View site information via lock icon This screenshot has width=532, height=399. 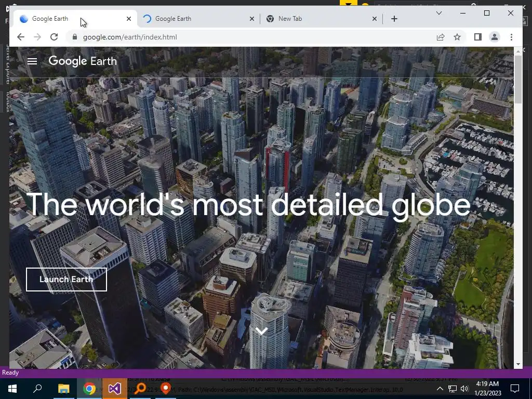75,37
